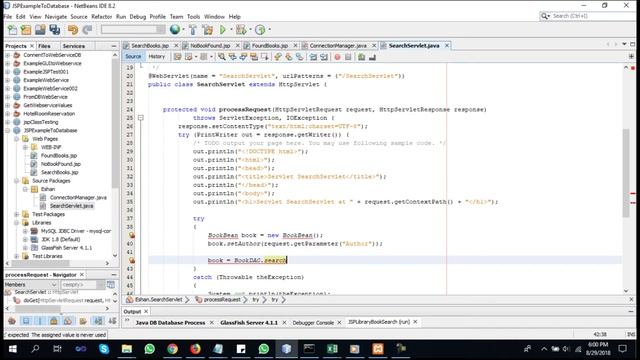Collapse the Source Packages node
The image size is (640, 360).
click(17, 181)
